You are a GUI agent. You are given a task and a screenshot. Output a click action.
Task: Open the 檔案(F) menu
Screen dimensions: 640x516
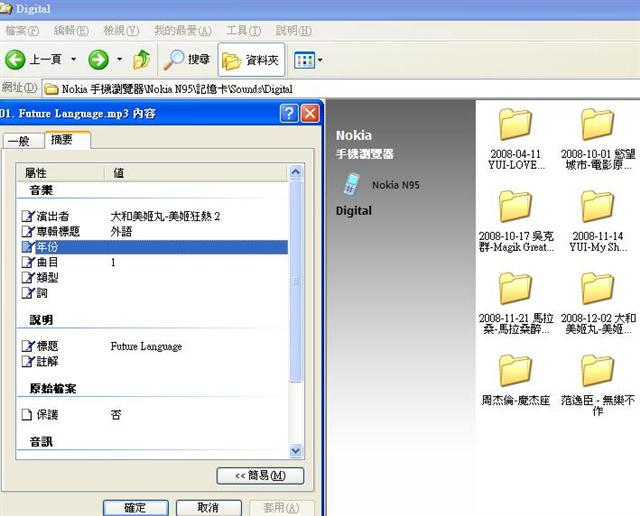[22, 31]
